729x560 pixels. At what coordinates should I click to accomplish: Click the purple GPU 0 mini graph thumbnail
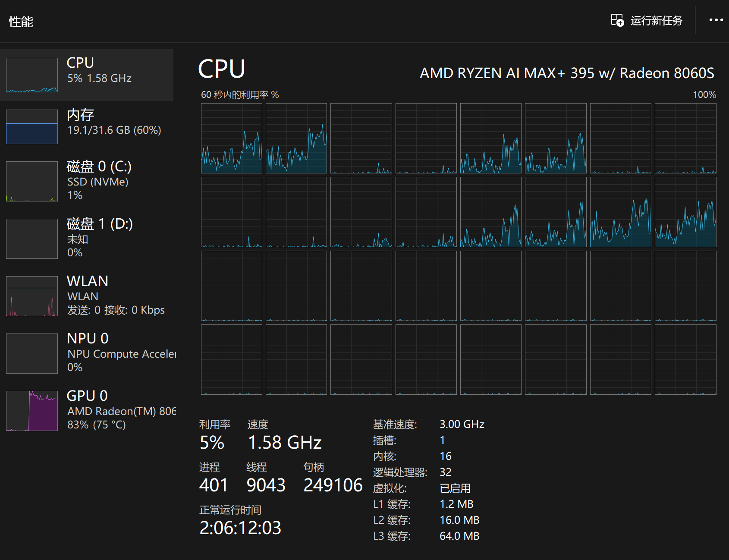(x=32, y=411)
